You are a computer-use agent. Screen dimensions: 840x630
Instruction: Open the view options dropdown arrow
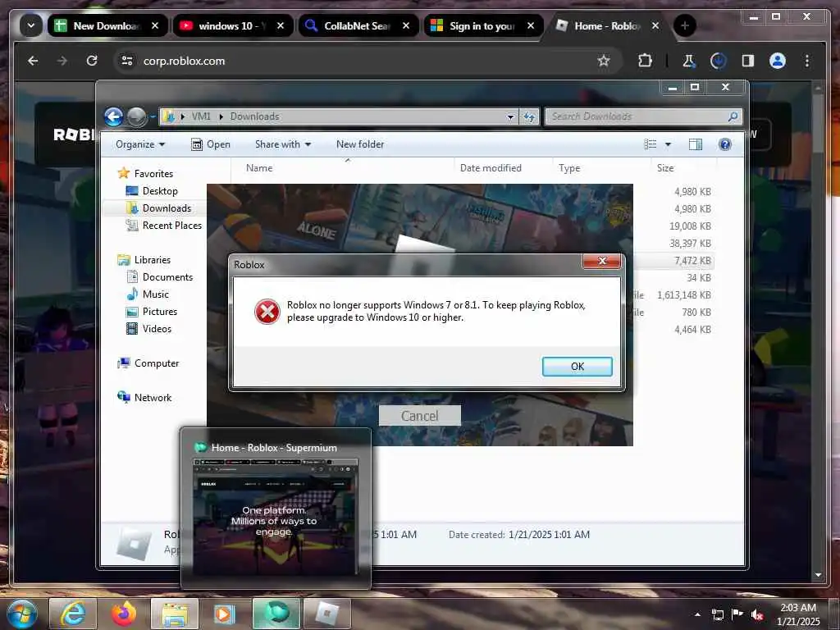(668, 144)
